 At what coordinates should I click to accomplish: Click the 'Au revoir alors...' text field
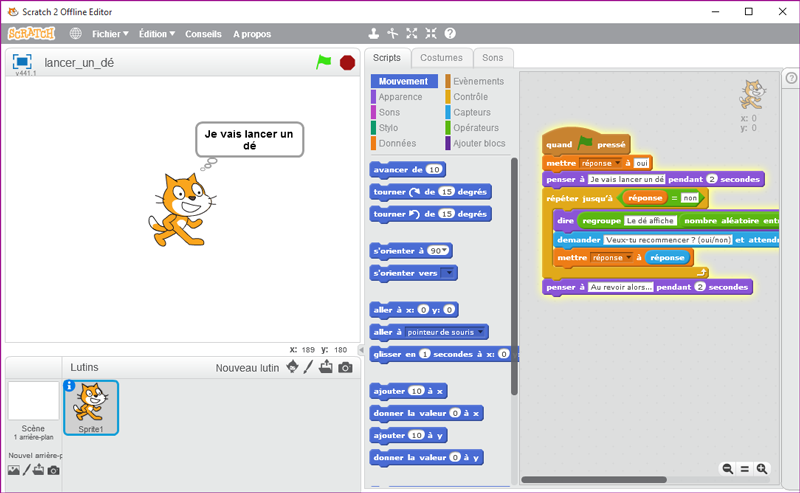(x=620, y=287)
